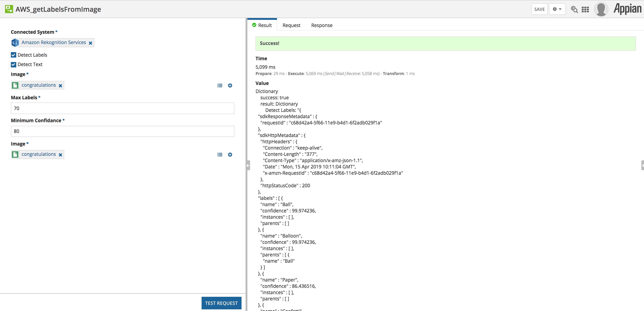Open expression list icon for the second Image field
Screen dimensions: 644x311
220,154
